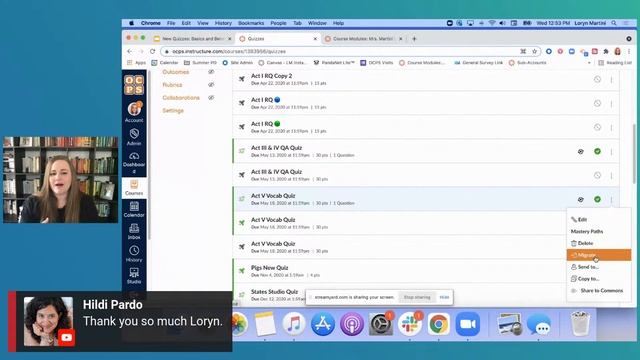Toggle publish status of Act I RQ blue
The image size is (640, 360).
597,104
